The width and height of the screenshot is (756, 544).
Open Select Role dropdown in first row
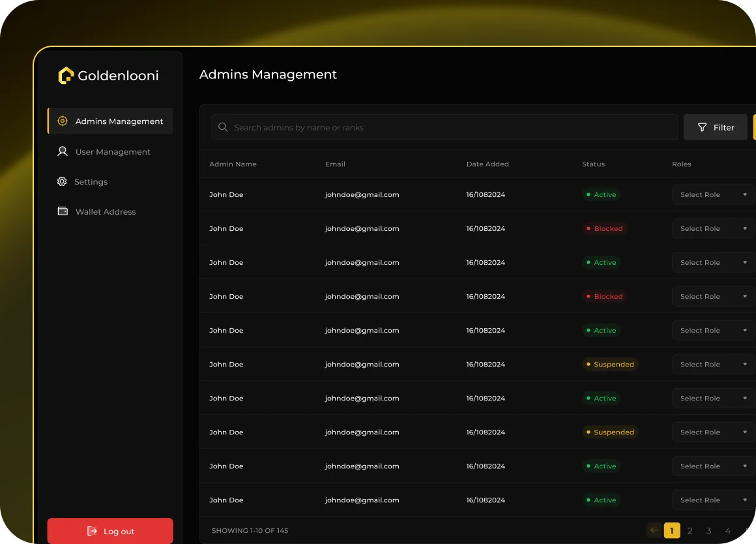[713, 194]
